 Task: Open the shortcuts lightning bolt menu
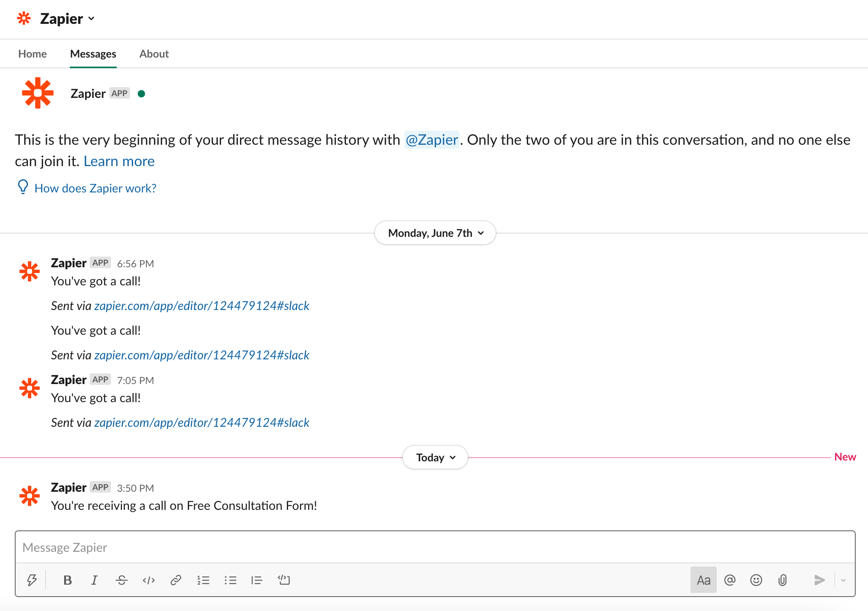tap(32, 580)
